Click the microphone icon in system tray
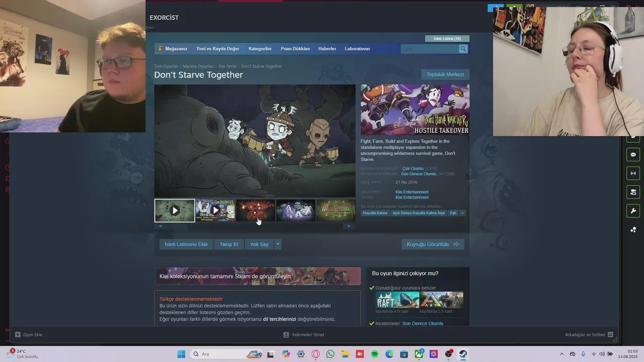 [583, 354]
